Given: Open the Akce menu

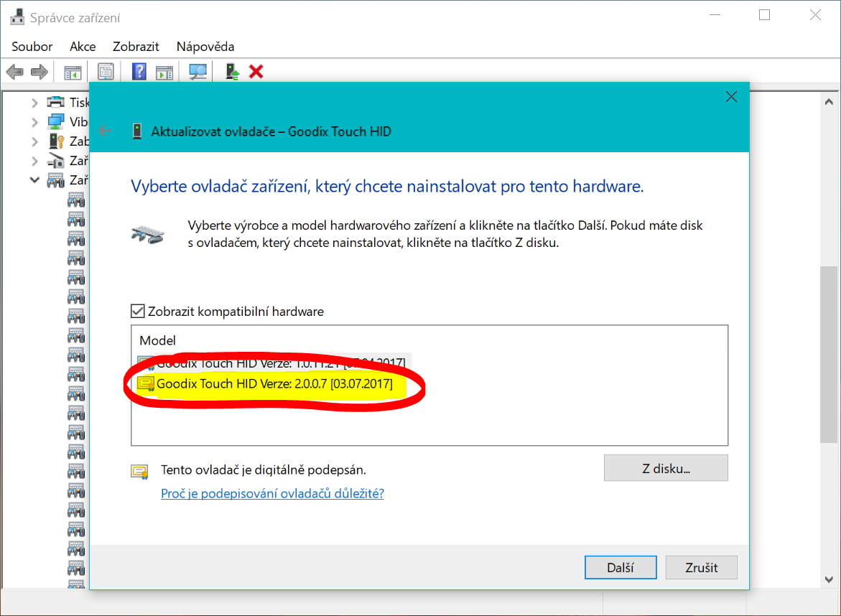Looking at the screenshot, I should point(83,47).
